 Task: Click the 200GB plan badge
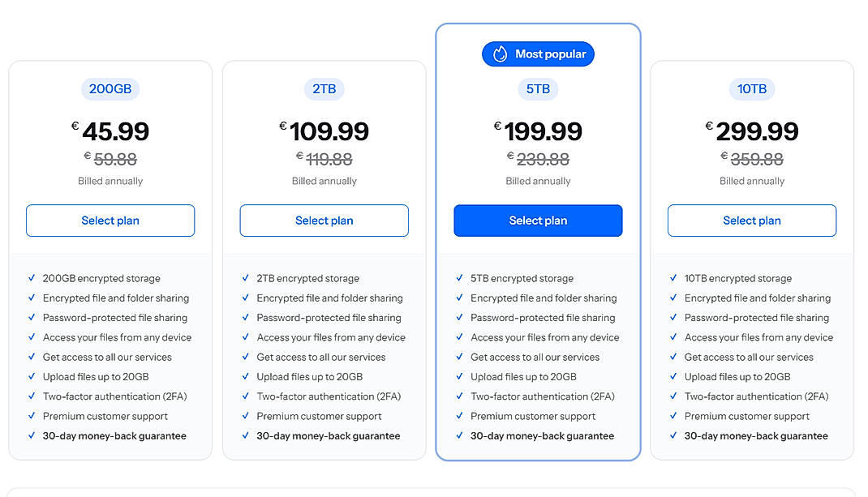coord(110,89)
